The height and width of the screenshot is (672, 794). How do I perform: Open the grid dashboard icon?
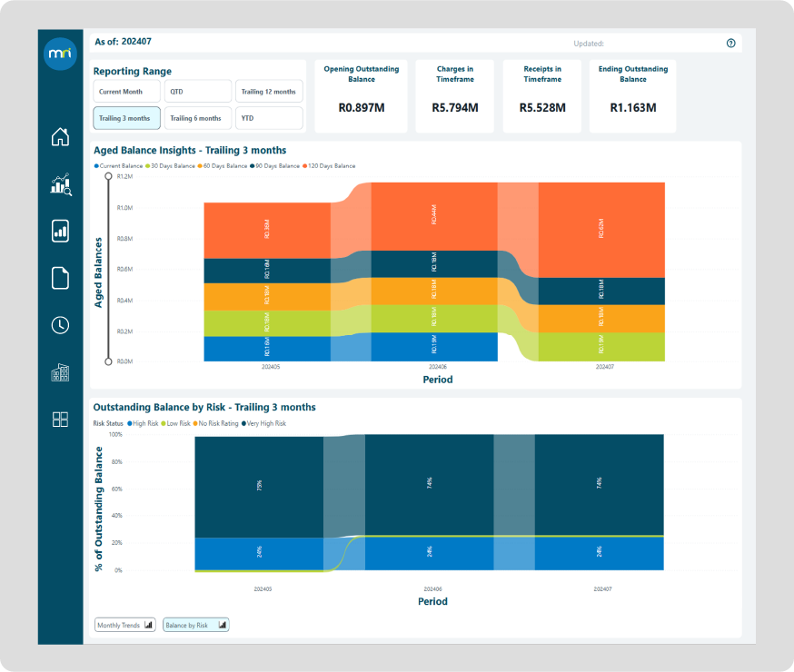[x=60, y=419]
